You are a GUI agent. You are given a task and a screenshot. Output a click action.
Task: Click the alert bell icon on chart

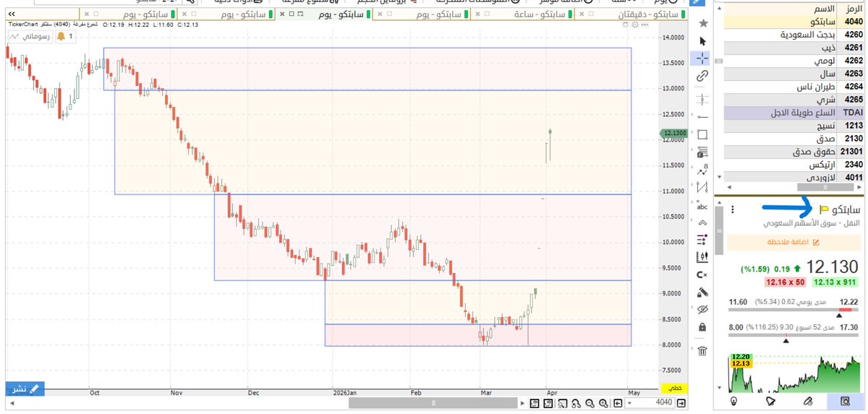pyautogui.click(x=60, y=35)
